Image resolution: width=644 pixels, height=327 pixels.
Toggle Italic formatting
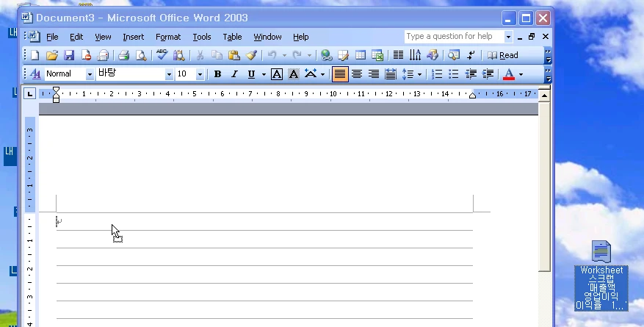click(x=234, y=74)
